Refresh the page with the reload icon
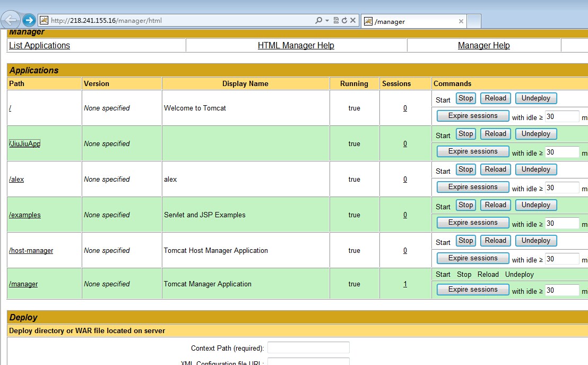Screen dimensions: 588x365 click(344, 20)
